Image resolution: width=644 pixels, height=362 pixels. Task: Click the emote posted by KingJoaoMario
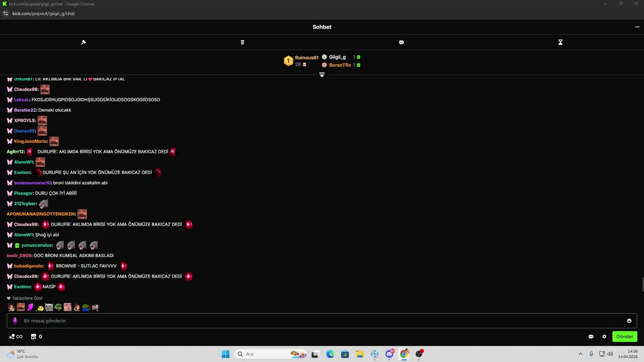(x=54, y=141)
